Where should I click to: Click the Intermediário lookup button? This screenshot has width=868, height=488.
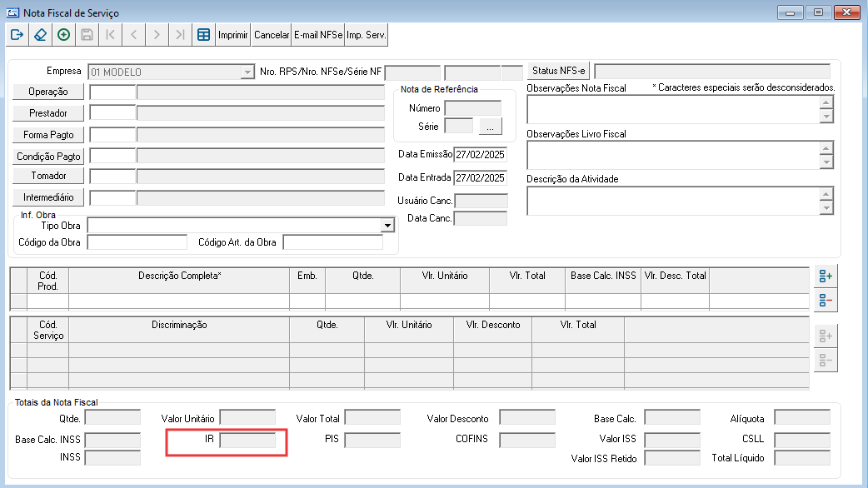coord(48,197)
